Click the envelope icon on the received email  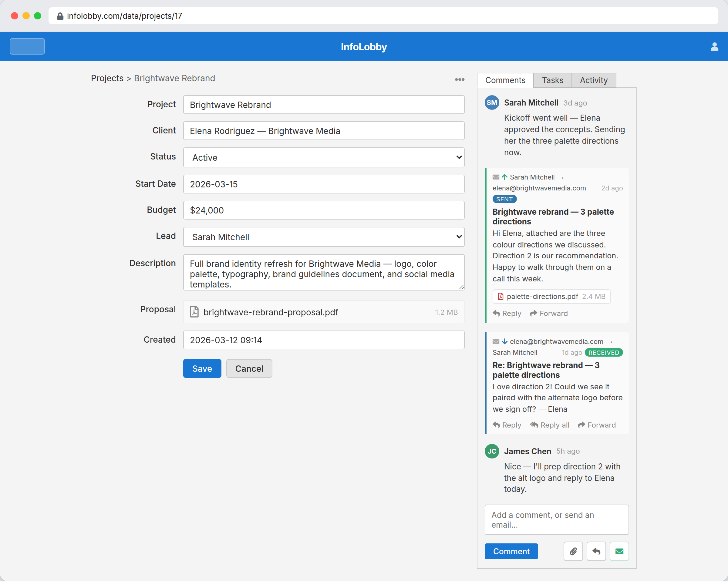pos(496,341)
